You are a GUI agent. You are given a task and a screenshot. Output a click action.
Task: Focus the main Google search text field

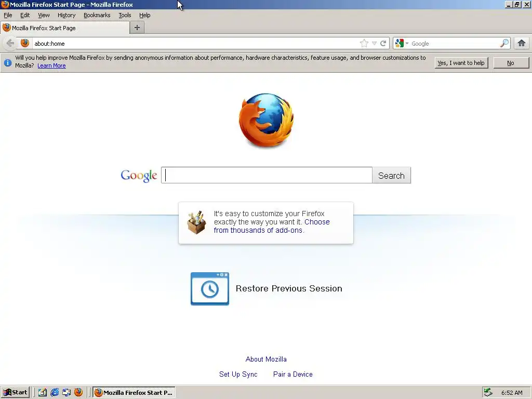tap(267, 175)
